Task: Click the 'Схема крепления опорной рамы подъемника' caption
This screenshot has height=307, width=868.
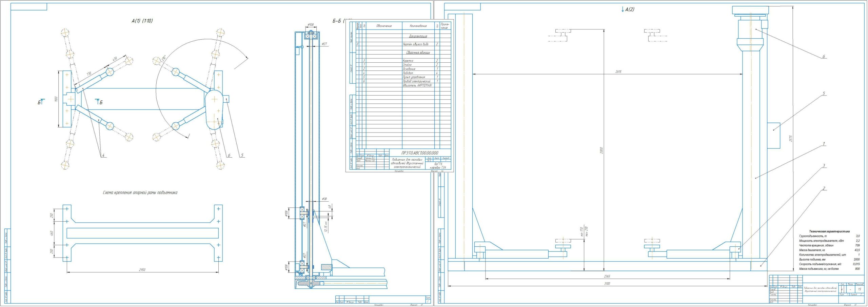Action: point(140,192)
